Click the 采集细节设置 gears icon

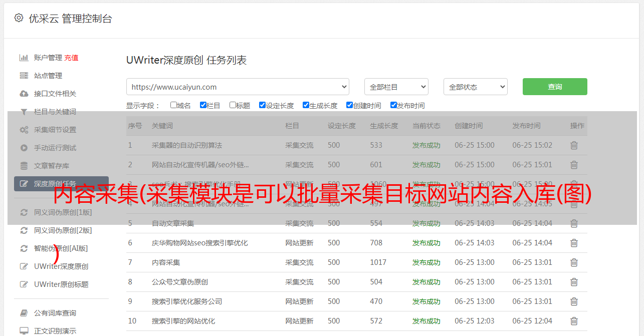(x=24, y=130)
